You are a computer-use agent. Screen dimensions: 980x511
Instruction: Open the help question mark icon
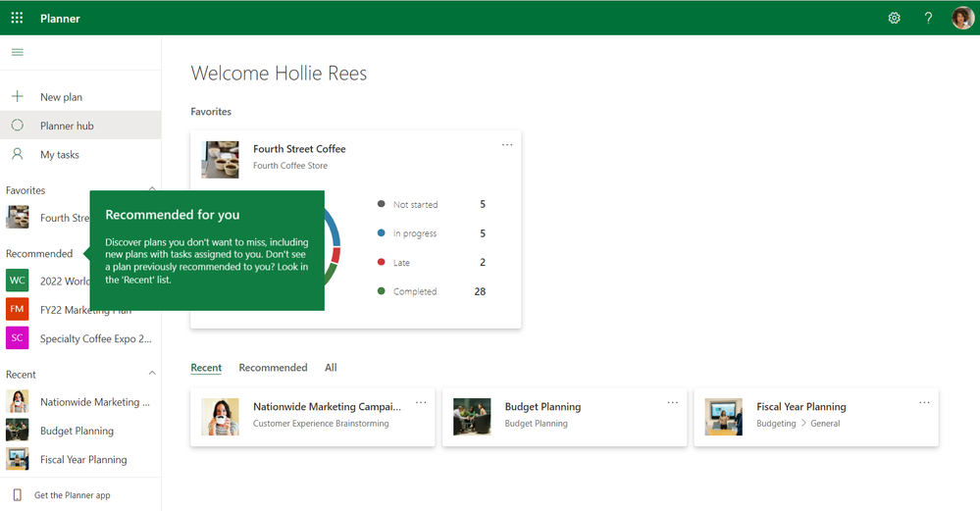928,18
